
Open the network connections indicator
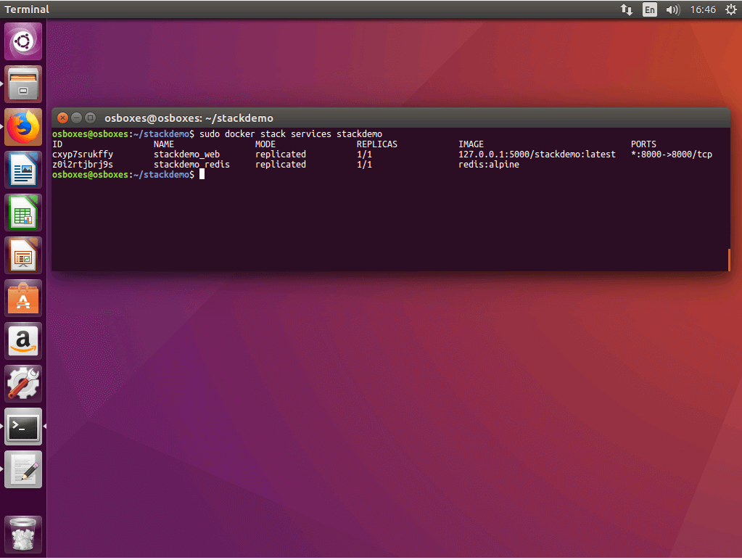627,9
